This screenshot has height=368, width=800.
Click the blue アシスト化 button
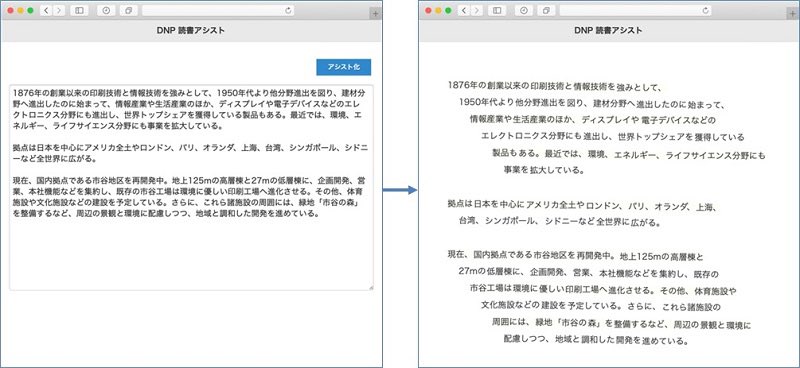tap(343, 67)
